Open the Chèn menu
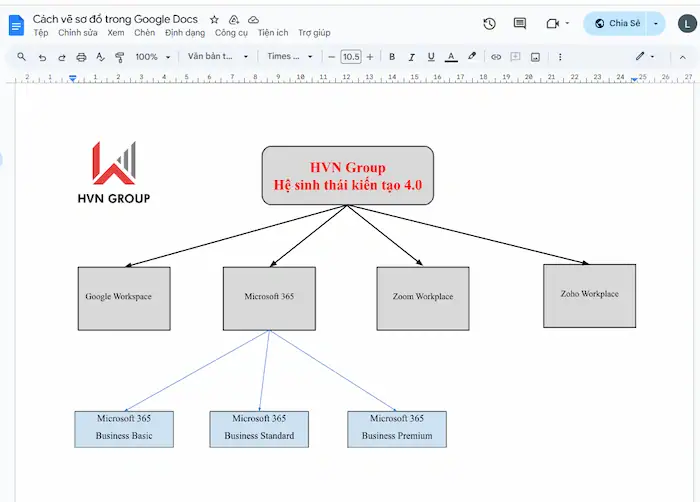Viewport: 700px width, 502px height. [145, 33]
